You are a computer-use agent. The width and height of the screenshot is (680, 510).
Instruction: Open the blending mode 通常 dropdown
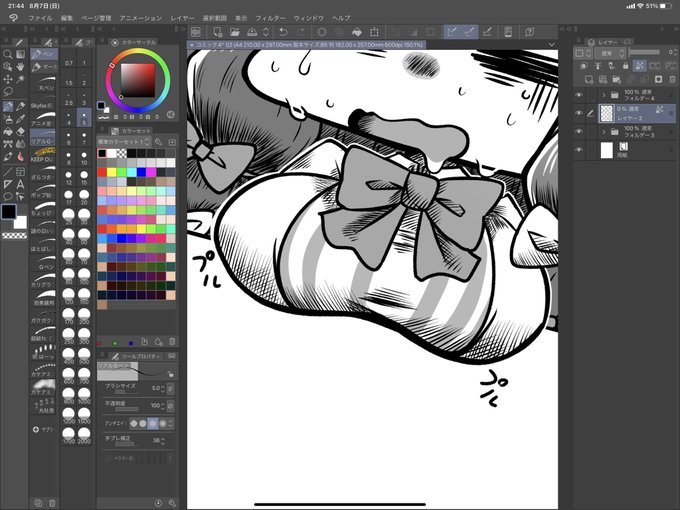tap(610, 53)
